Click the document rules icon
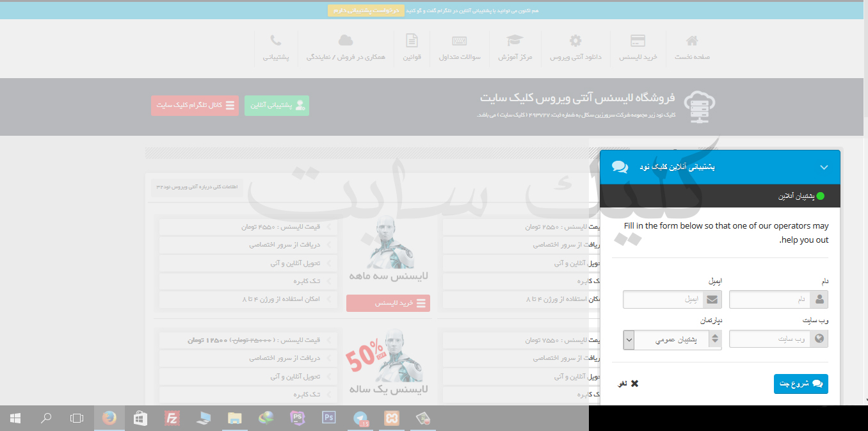The image size is (868, 431). click(412, 41)
